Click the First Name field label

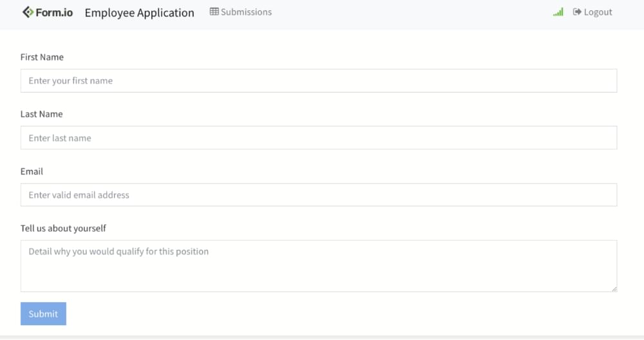[x=42, y=57]
